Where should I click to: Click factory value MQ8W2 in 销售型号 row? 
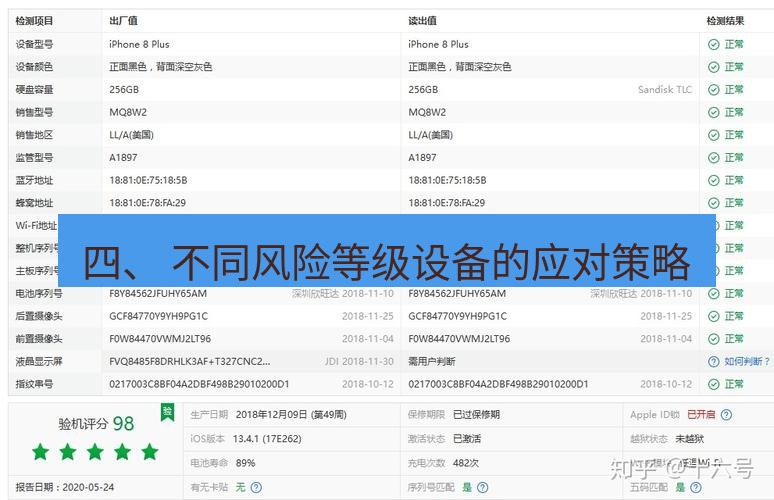[x=128, y=113]
